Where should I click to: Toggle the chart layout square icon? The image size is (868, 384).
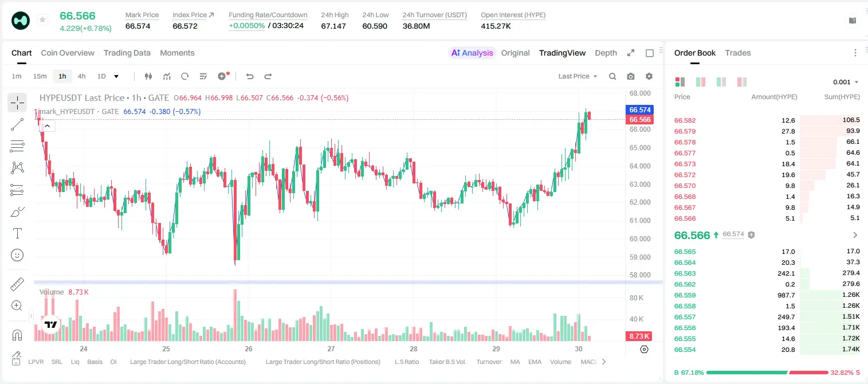(650, 53)
